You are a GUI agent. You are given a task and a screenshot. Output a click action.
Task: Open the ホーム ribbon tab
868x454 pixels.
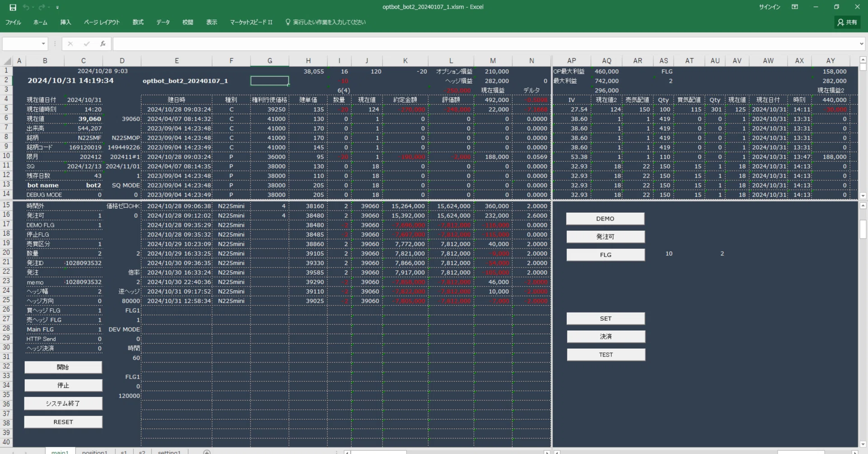pos(40,22)
